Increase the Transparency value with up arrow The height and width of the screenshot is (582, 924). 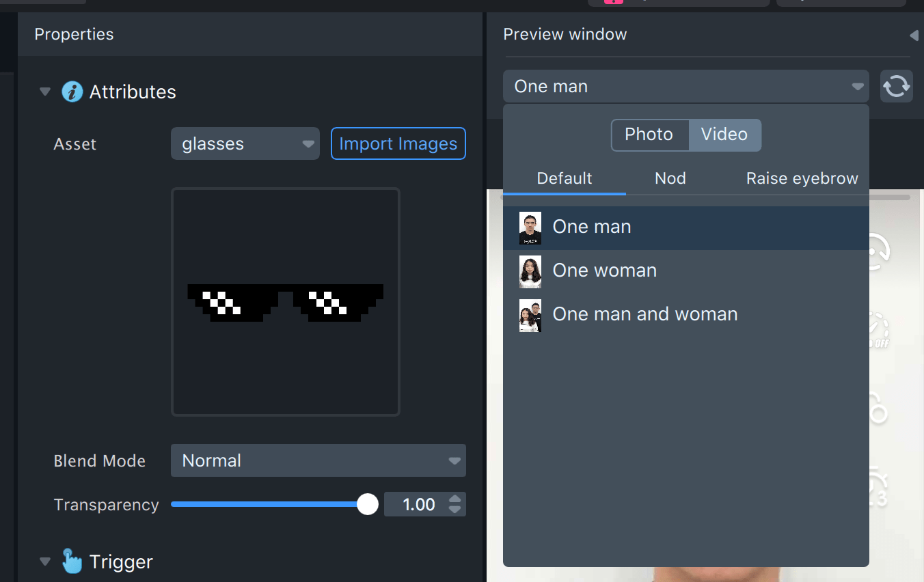pos(455,499)
